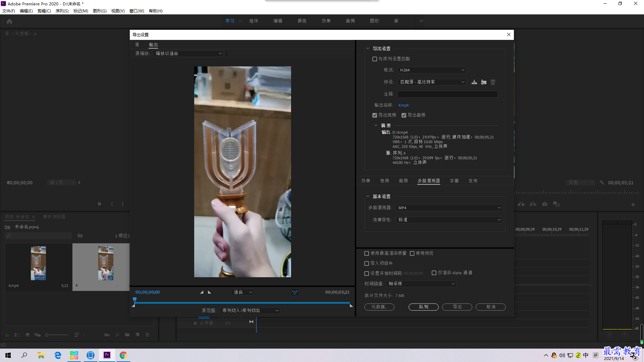Open source panel menu icon

[x=35, y=34]
